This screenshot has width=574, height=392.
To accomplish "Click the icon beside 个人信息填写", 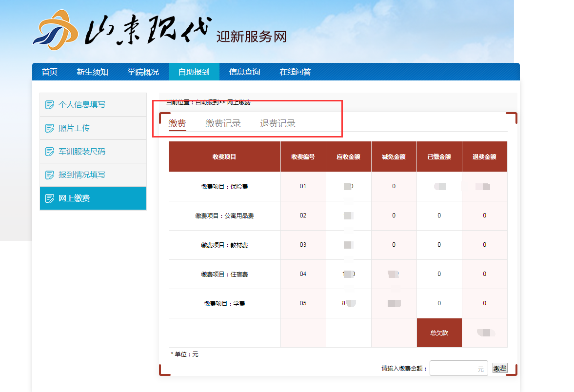I will [49, 105].
